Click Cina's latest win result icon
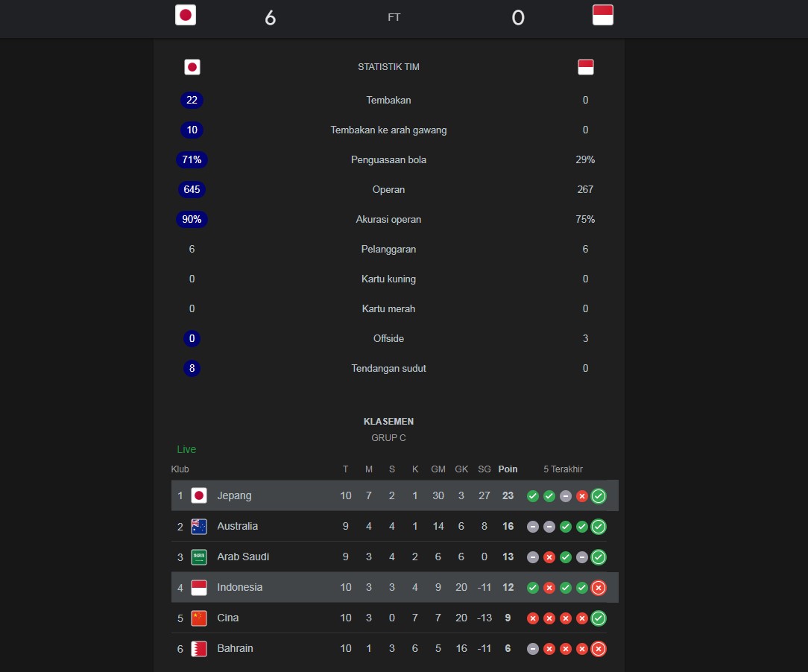 599,618
